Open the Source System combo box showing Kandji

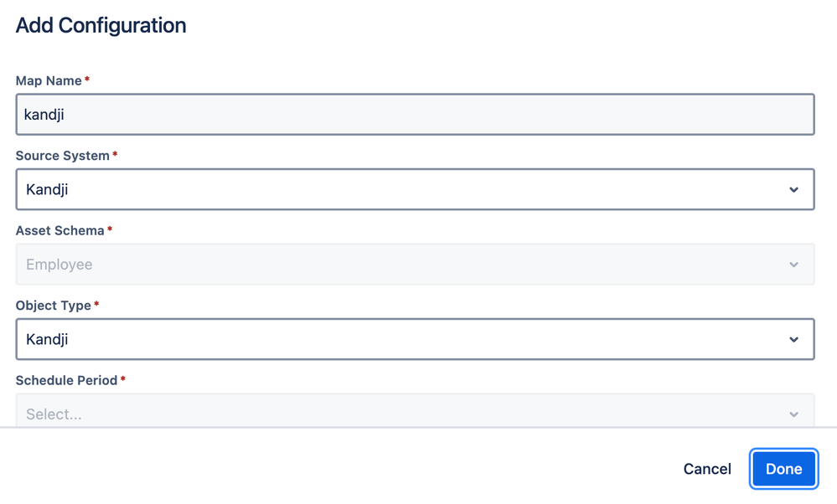click(402, 190)
